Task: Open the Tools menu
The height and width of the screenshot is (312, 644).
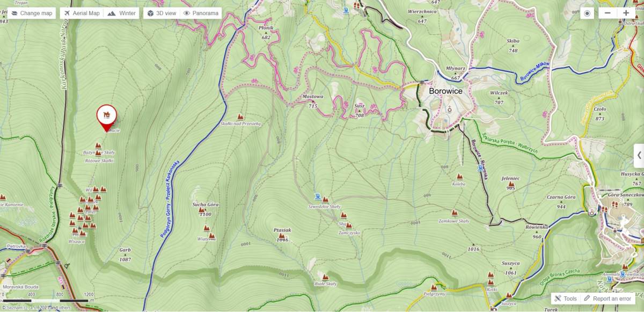Action: click(x=566, y=299)
